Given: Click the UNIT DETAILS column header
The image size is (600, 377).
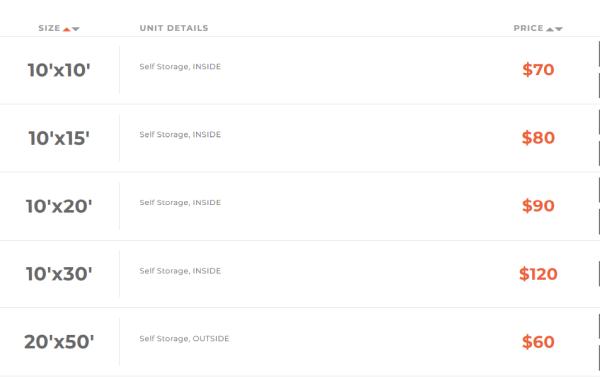Looking at the screenshot, I should (x=174, y=28).
